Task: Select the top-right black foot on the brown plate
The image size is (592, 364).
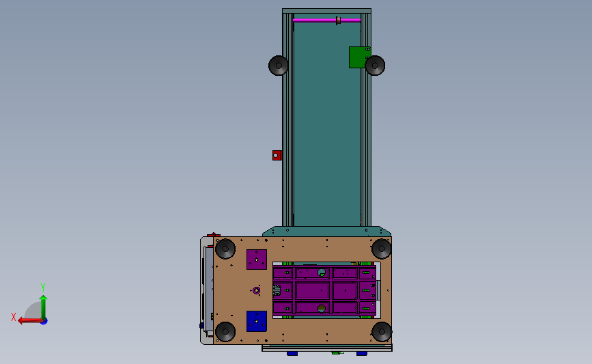Action: click(x=381, y=249)
